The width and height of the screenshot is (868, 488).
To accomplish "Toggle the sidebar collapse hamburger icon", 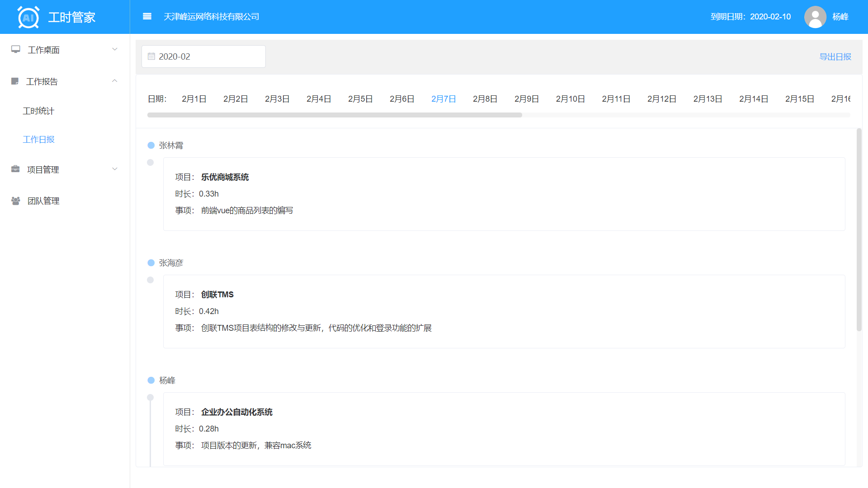I will [x=147, y=17].
